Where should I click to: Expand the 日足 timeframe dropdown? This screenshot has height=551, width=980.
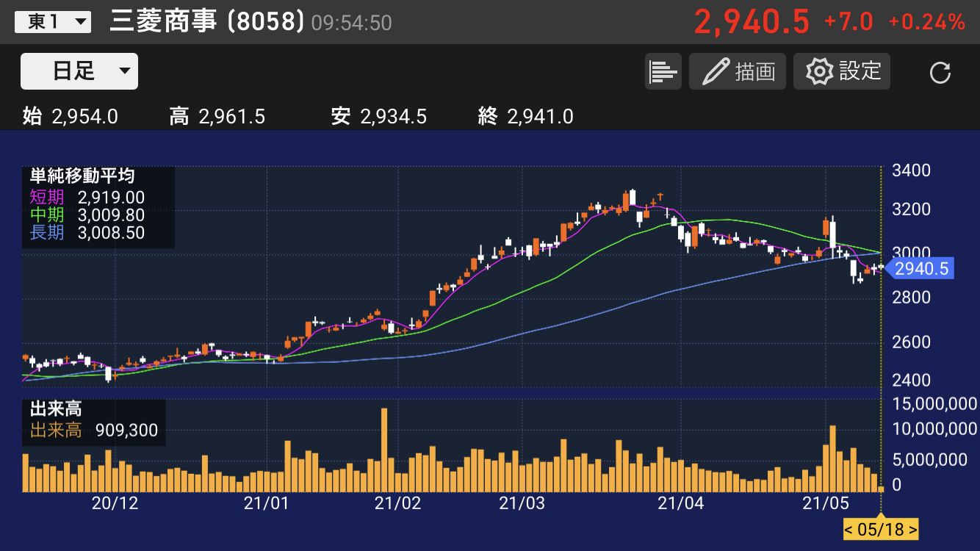[x=79, y=71]
